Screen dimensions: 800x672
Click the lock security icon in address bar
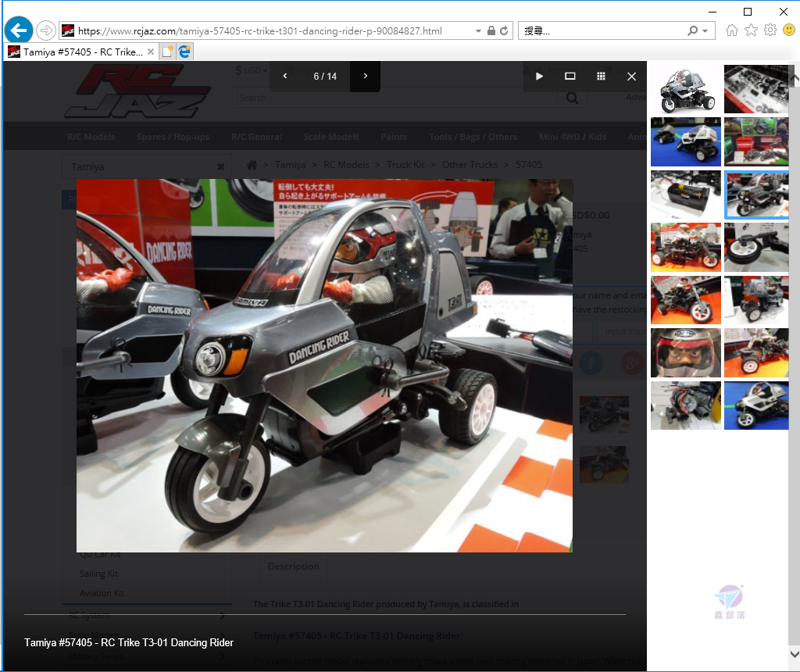[491, 30]
